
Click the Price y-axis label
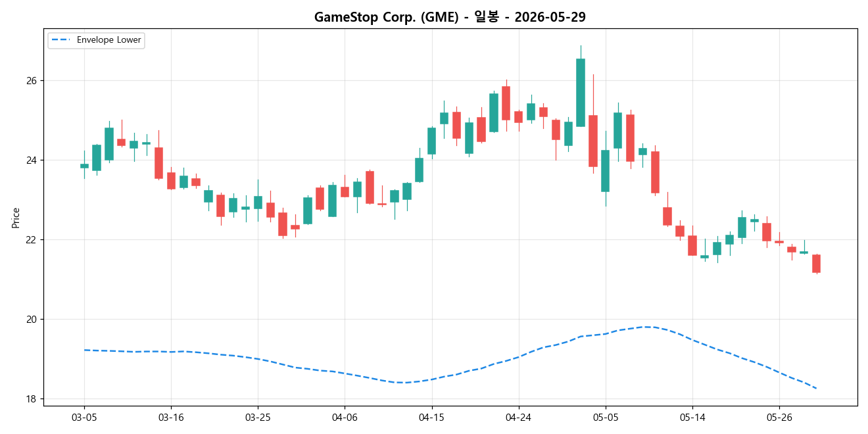[x=16, y=218]
